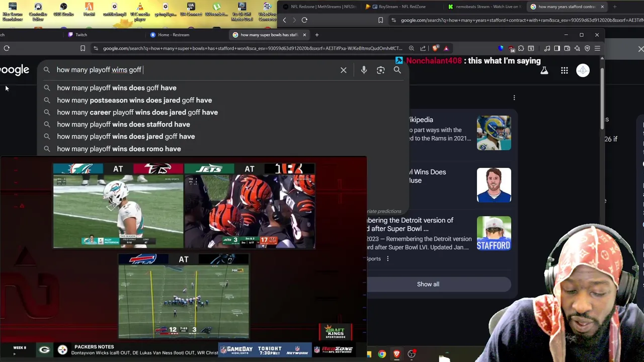644x362 pixels.
Task: Open zoom control in the address bar
Action: [x=412, y=48]
